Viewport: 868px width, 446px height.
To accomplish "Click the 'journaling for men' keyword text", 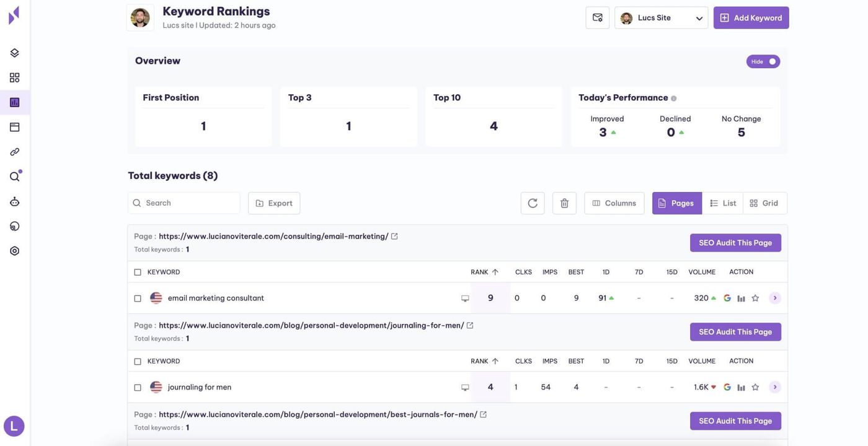I will 200,388.
